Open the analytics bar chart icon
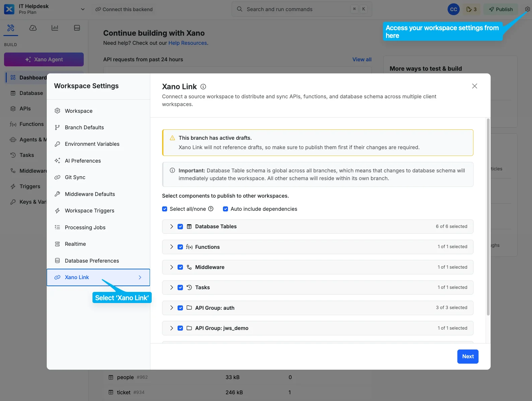532x401 pixels. point(55,28)
